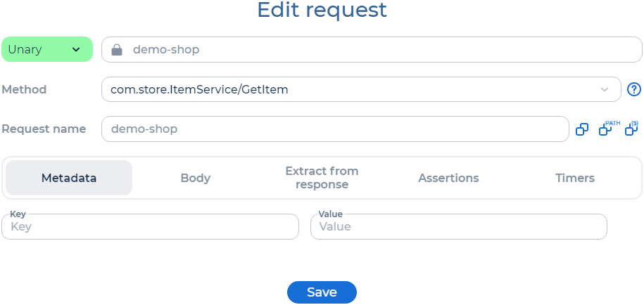644x305 pixels.
Task: Click the copy {$} variable icon
Action: [x=631, y=128]
